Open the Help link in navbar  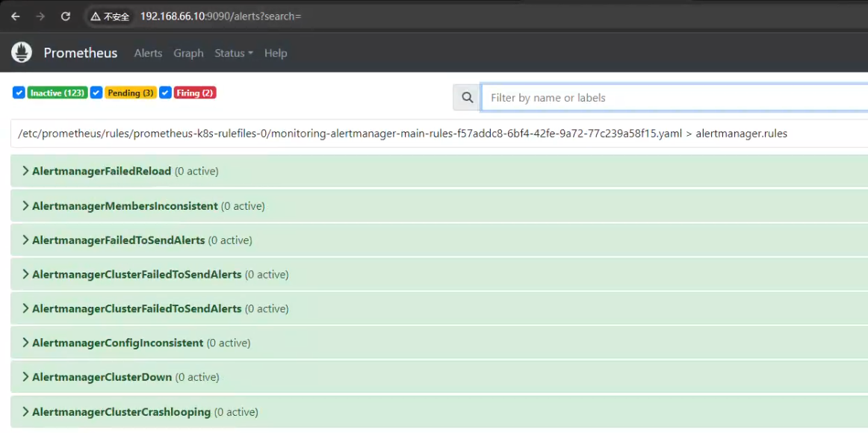pyautogui.click(x=276, y=53)
